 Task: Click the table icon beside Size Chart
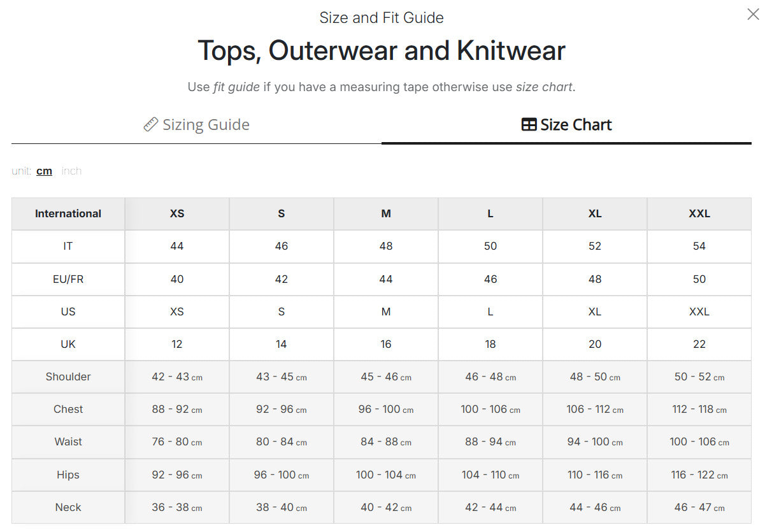click(x=529, y=124)
